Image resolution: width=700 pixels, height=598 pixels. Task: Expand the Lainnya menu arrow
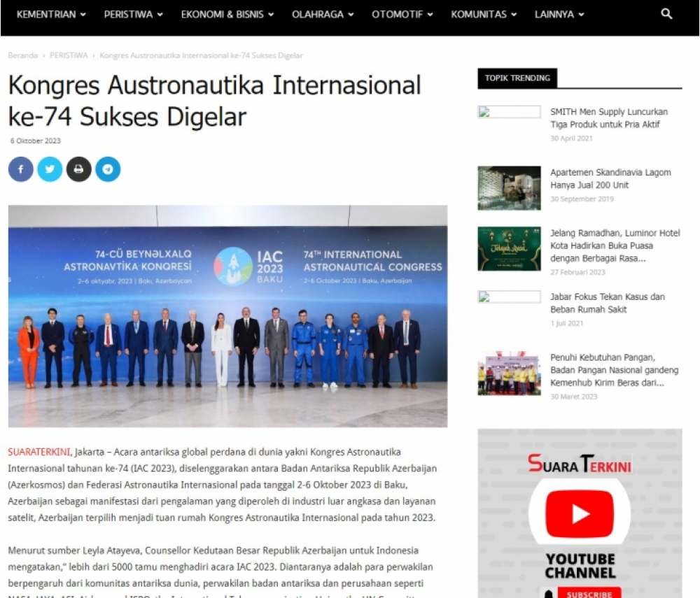[581, 14]
